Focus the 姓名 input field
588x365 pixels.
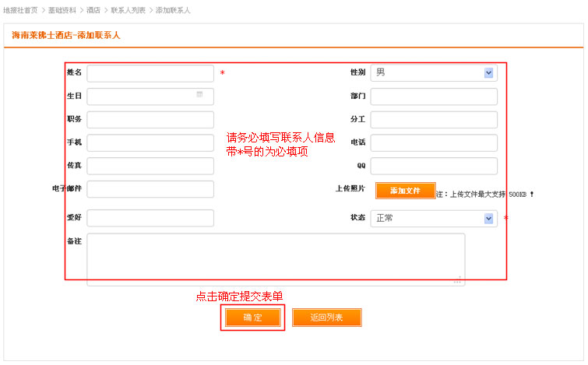click(x=150, y=73)
